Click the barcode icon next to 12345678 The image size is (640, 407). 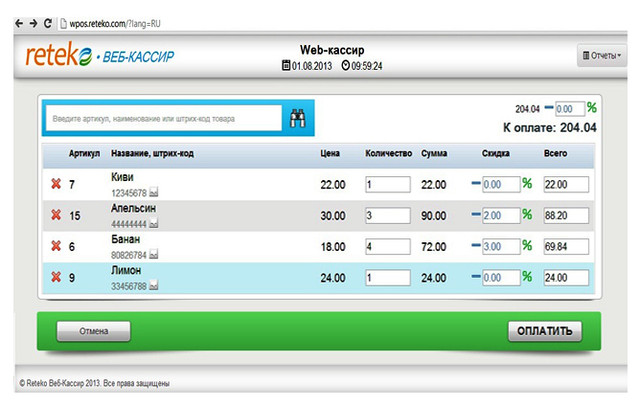[x=155, y=193]
